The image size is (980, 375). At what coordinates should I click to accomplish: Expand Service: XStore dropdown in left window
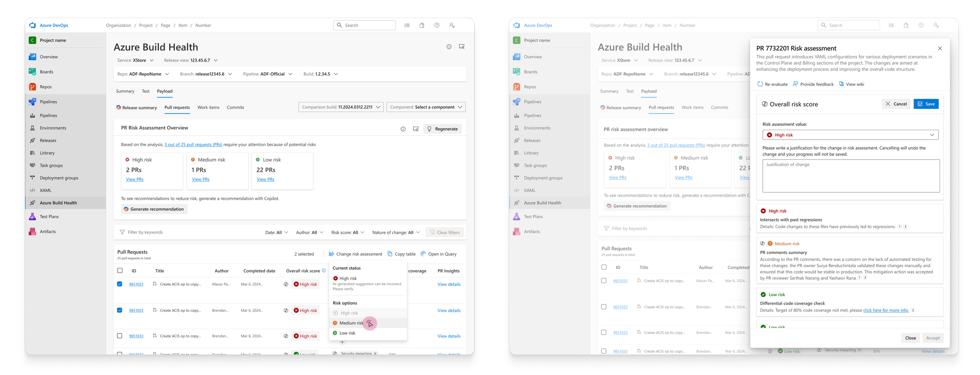(x=136, y=60)
